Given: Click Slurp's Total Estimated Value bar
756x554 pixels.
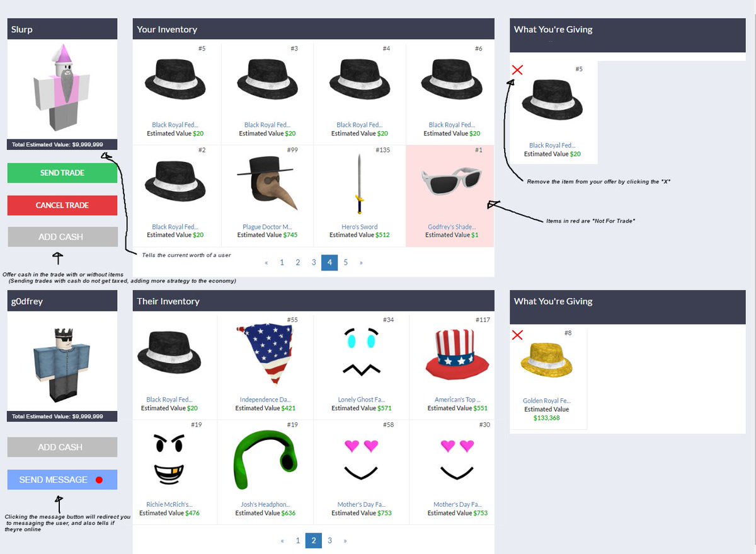Looking at the screenshot, I should click(62, 144).
